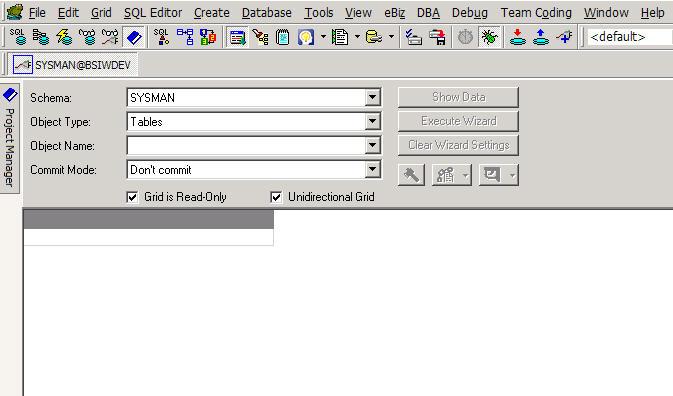Open dropdown arrow beside yellow database icon
The image size is (673, 396).
[391, 37]
